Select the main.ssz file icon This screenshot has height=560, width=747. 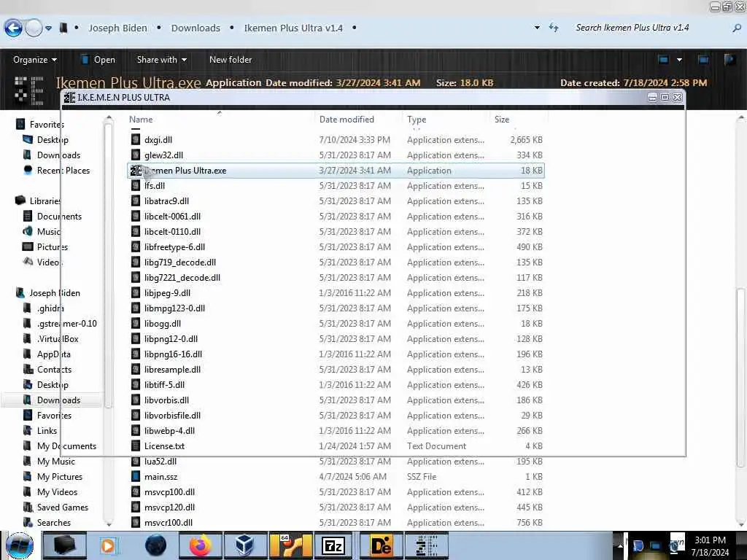pos(136,477)
